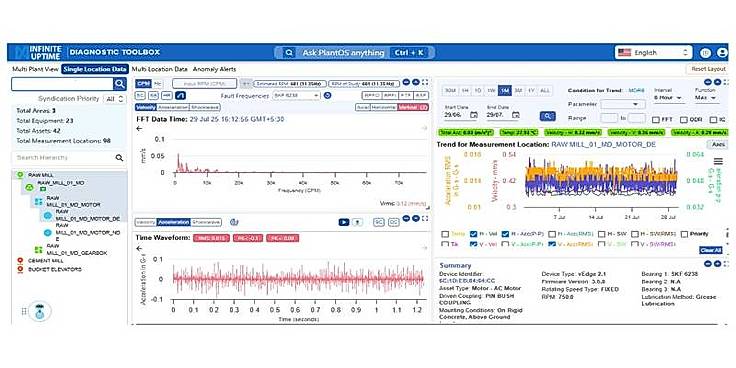Click the search magnifier in Ask PlantOS bar
This screenshot has height=368, width=736.
coord(290,53)
